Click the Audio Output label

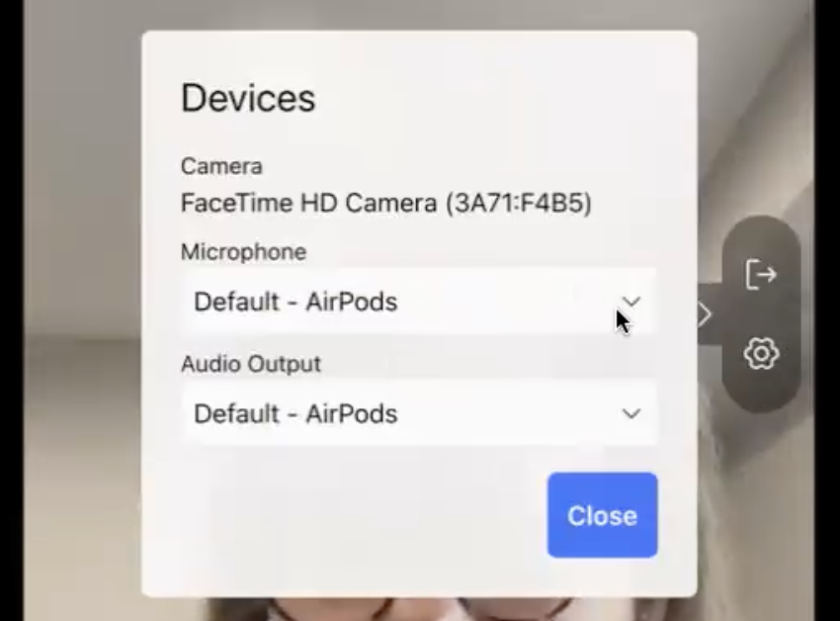coord(251,364)
